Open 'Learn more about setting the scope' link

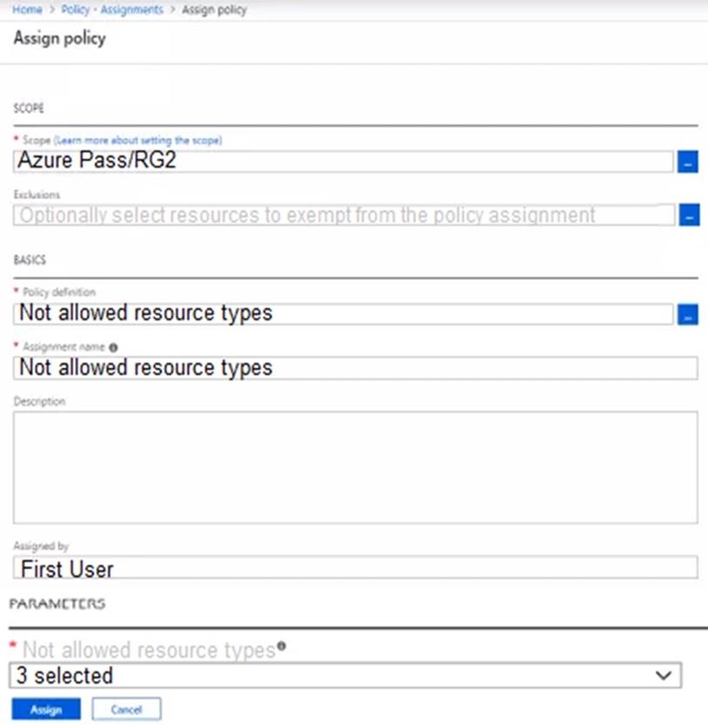coord(138,139)
